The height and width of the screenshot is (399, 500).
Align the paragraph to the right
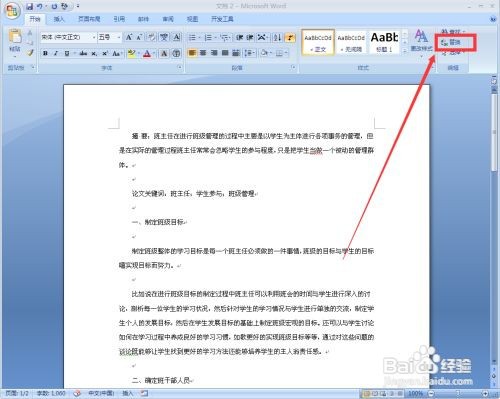click(x=214, y=53)
